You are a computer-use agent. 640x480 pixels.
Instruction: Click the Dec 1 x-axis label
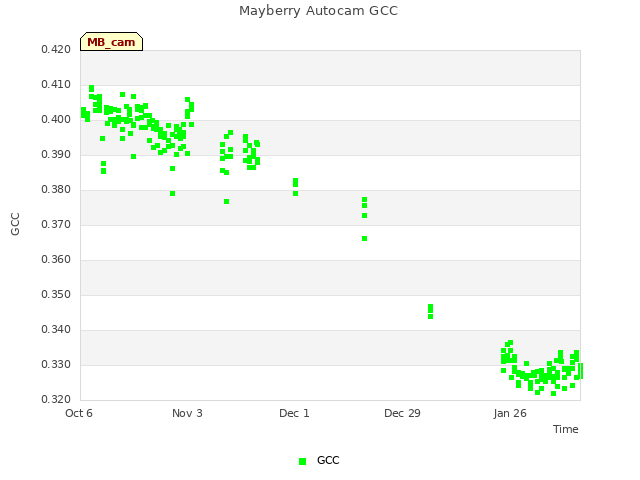[294, 413]
